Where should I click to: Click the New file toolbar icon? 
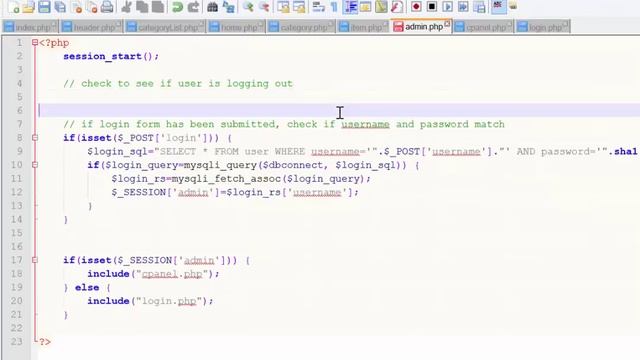coord(14,7)
